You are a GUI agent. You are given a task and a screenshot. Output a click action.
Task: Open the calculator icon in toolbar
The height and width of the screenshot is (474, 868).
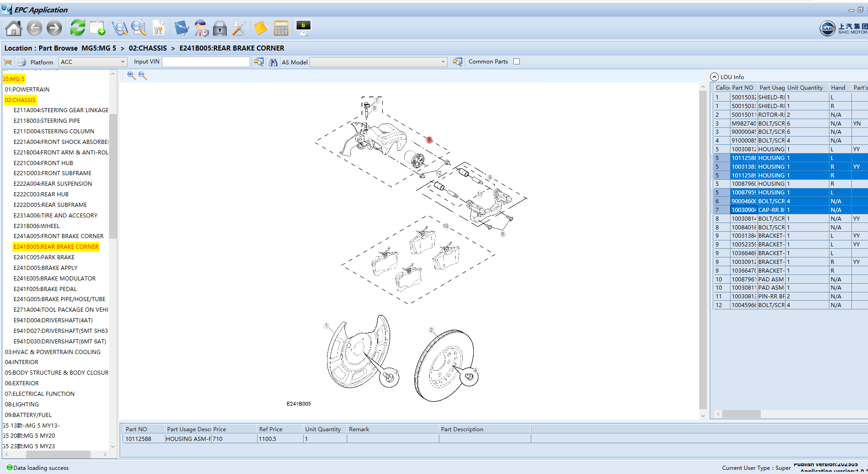(x=281, y=29)
